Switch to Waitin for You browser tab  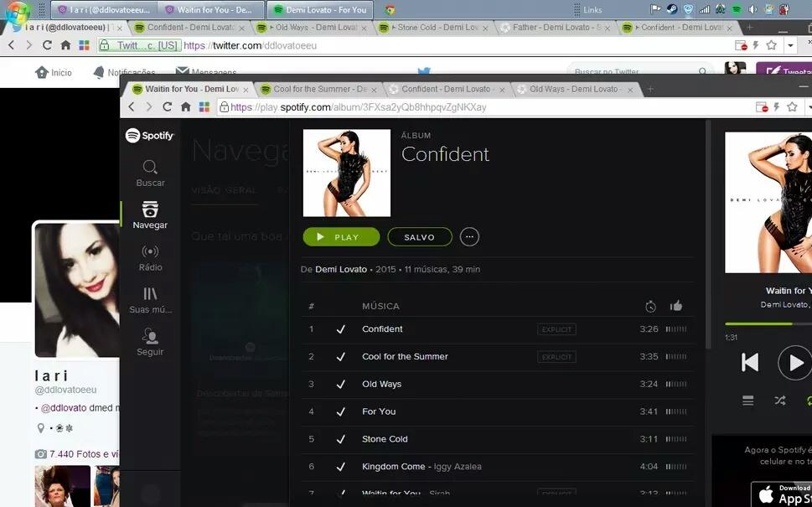pyautogui.click(x=187, y=89)
